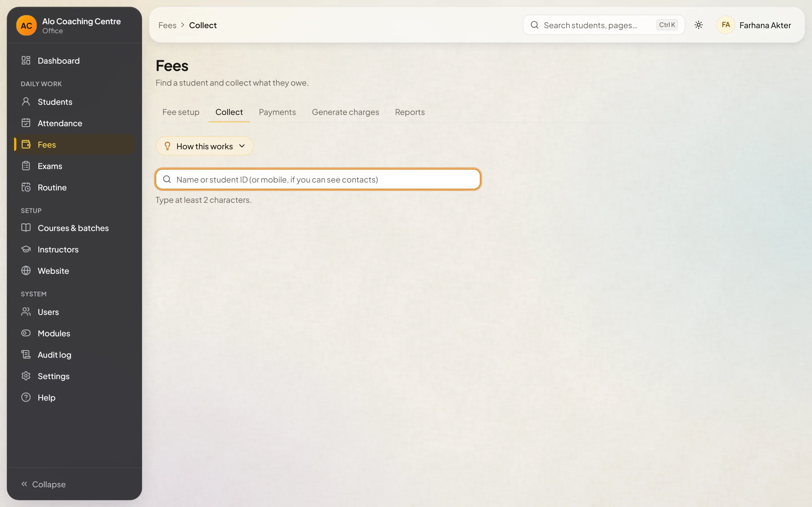The image size is (812, 507).
Task: Open the Reports tab
Action: coord(410,112)
